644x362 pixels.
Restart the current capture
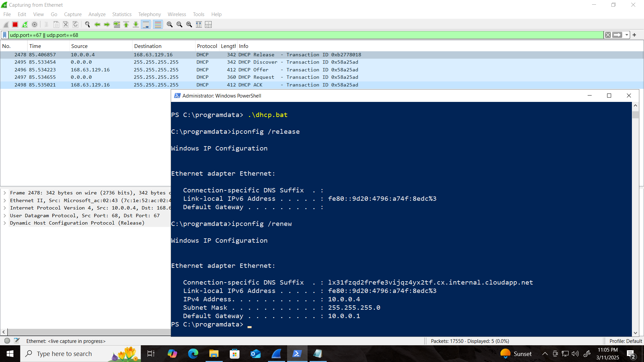coord(25,24)
